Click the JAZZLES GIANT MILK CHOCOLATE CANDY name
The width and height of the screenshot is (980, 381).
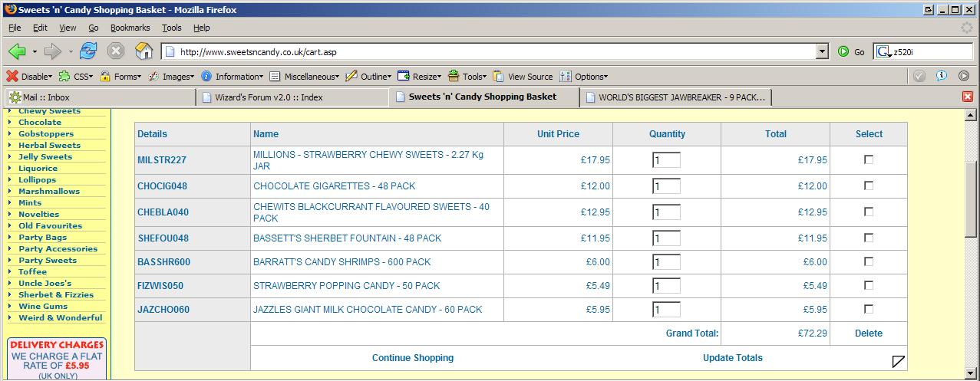368,310
